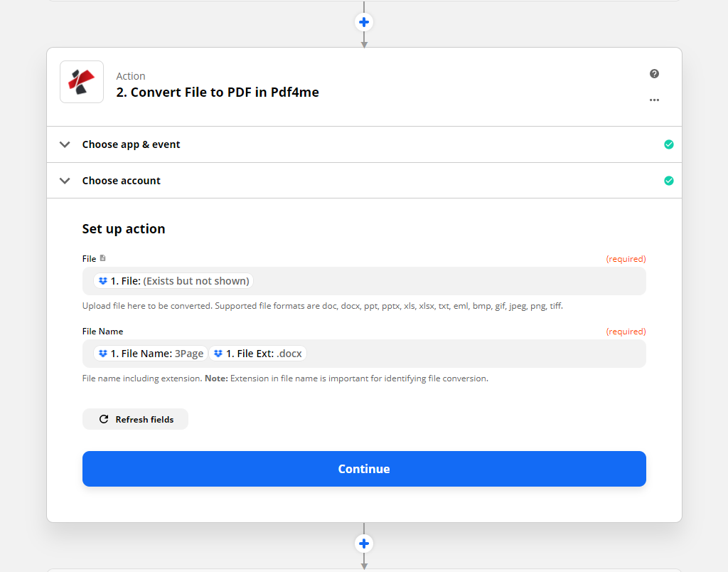
Task: Click the Zapier icon inside the File pill
Action: coord(103,280)
